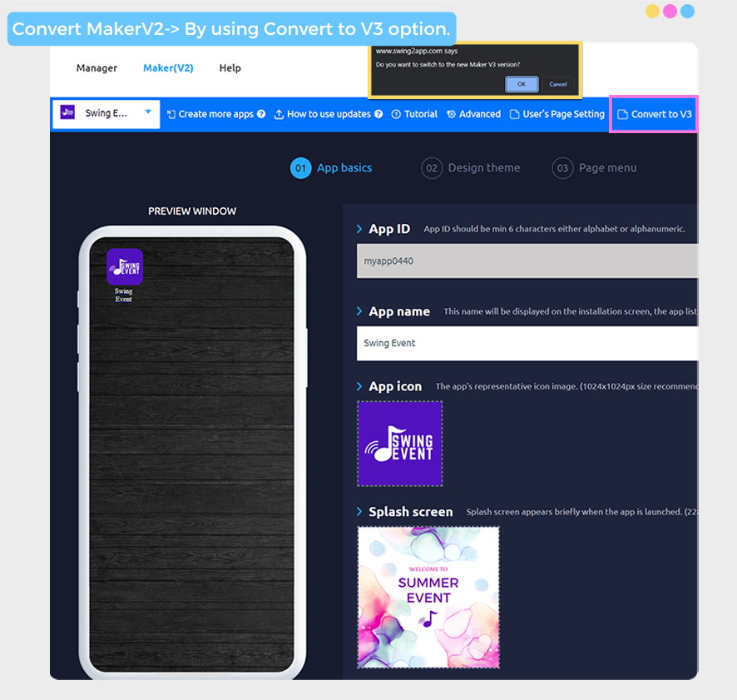Click the App name field containing Swing Event
This screenshot has width=737, height=700.
coord(527,344)
